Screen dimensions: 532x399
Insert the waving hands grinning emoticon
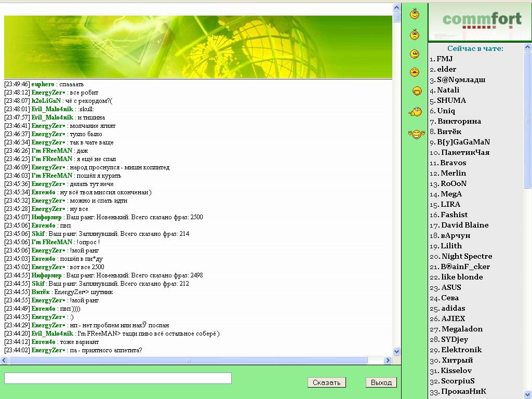[416, 134]
